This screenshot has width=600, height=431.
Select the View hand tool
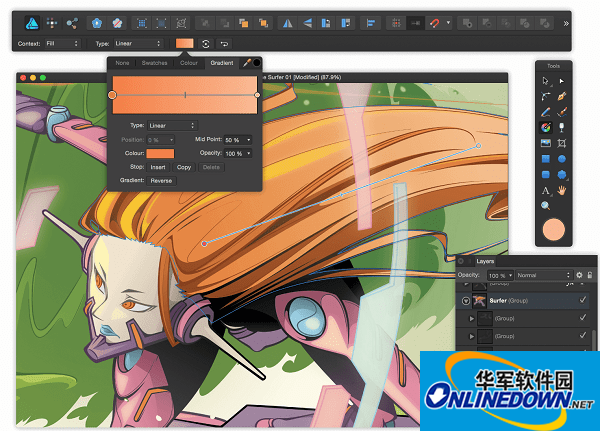(x=561, y=190)
